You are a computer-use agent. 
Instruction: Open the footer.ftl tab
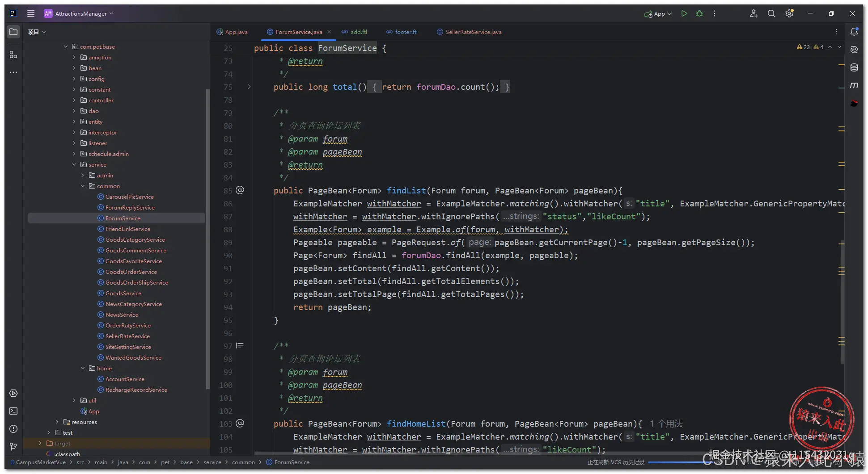(x=402, y=32)
